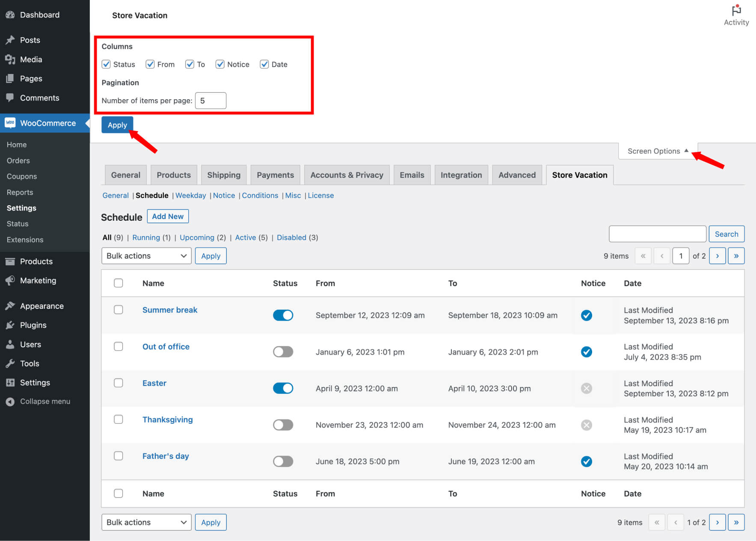Uncheck the To column checkbox

click(x=190, y=64)
